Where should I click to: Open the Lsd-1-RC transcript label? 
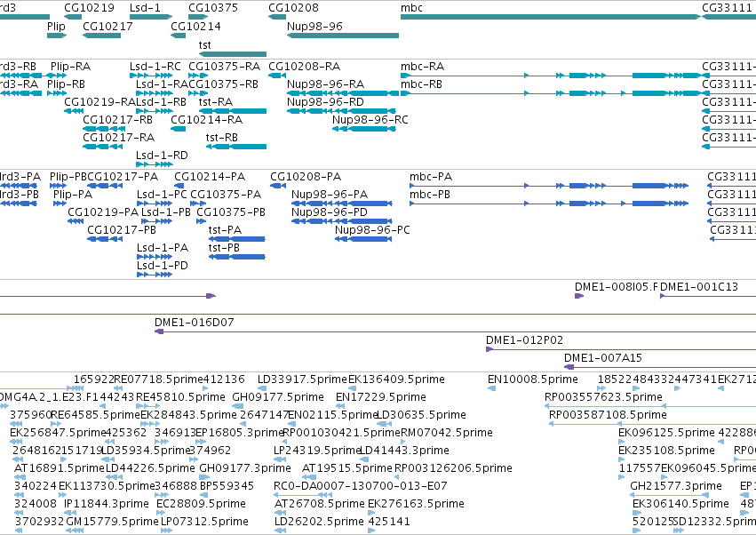tap(155, 67)
